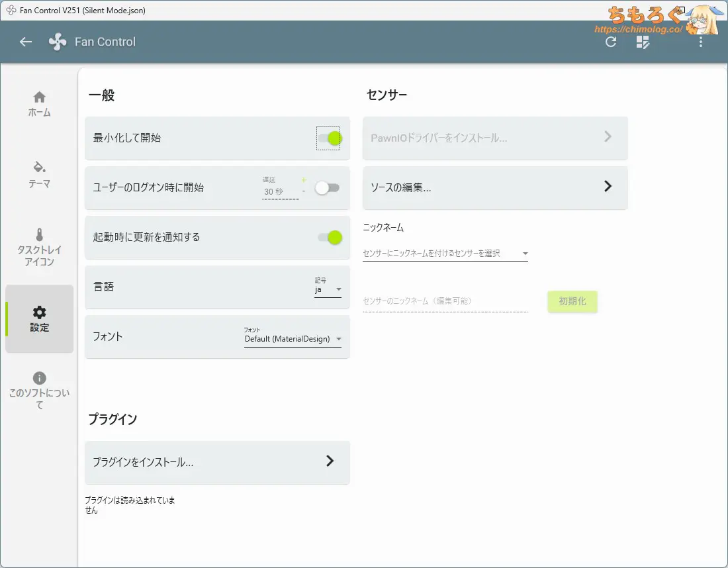The height and width of the screenshot is (568, 728).
Task: Click the センサーのニックネーム text field
Action: 445,301
